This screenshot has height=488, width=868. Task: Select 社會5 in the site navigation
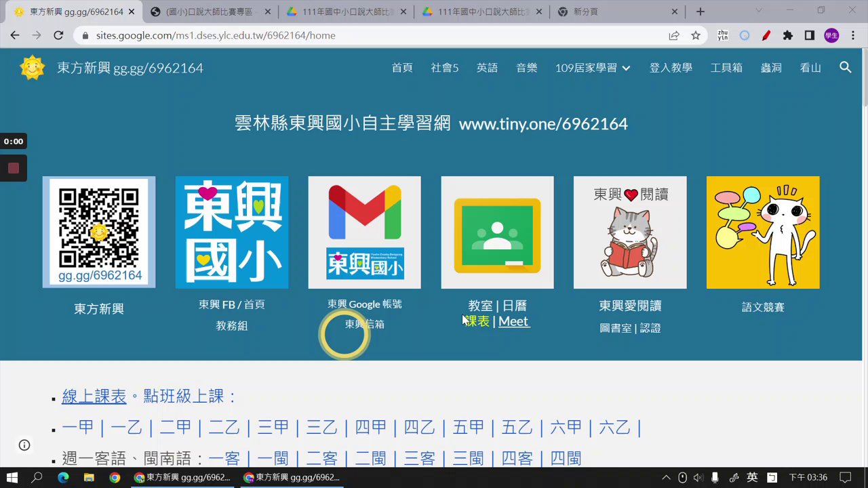(x=445, y=68)
